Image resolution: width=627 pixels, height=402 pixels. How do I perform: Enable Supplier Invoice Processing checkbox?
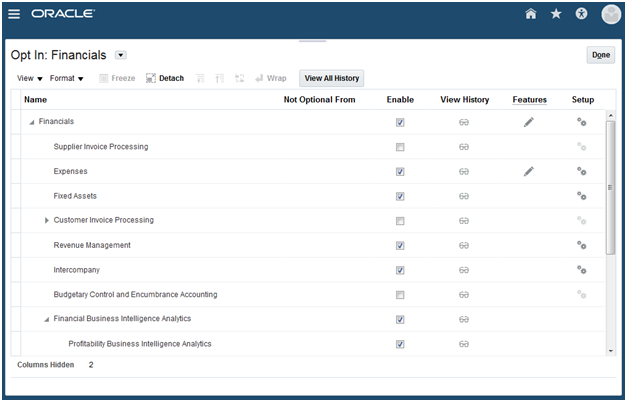[x=400, y=147]
